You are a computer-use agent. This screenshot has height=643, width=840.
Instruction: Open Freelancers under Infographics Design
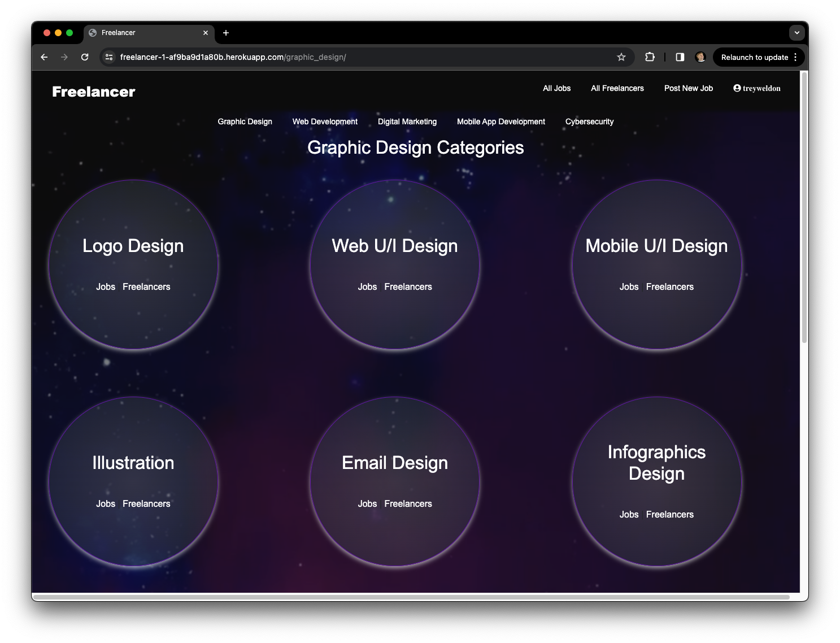tap(669, 514)
